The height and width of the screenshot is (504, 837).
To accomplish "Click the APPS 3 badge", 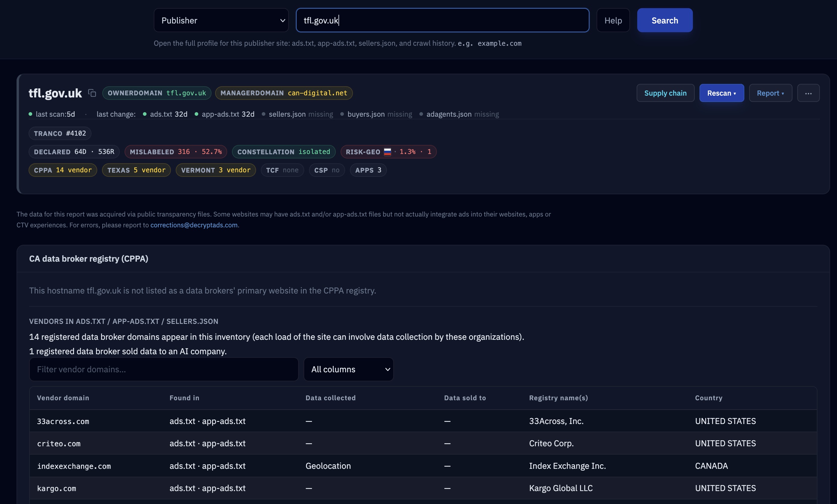I will [368, 170].
